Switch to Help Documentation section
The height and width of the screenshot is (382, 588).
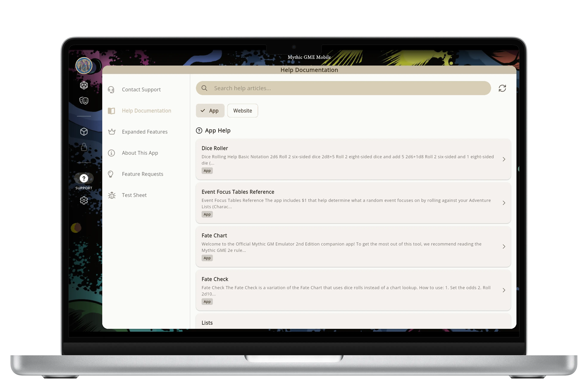[146, 111]
